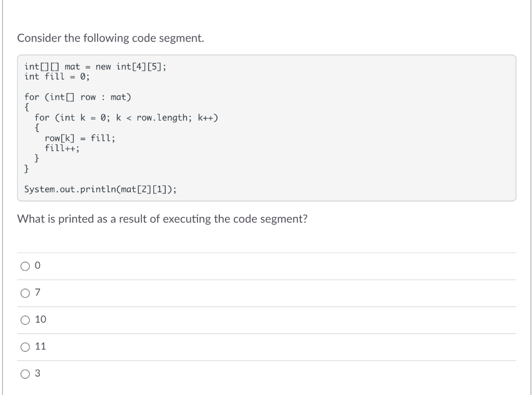Click the 'row[k] = fill;' statement
Image resolution: width=532 pixels, height=395 pixels.
coord(80,138)
